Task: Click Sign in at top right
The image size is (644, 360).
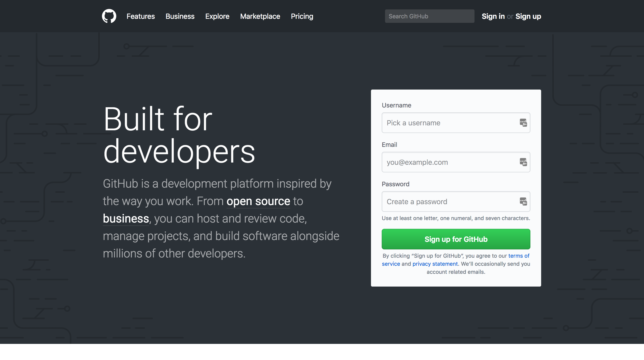Action: (x=493, y=16)
